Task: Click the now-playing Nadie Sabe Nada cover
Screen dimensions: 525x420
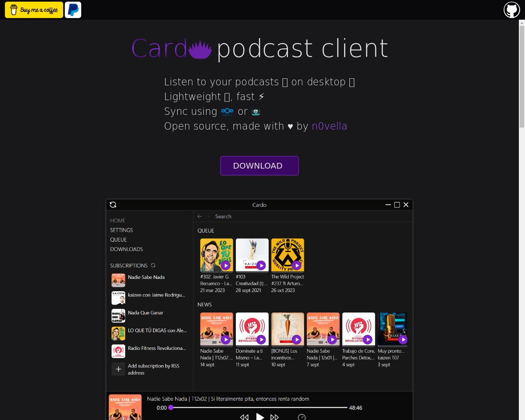Action: pos(125,407)
